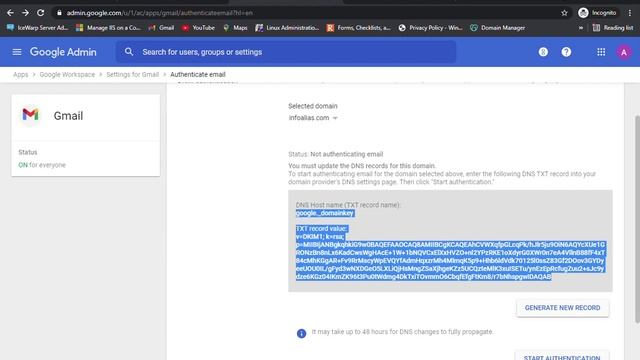Open the Manage IIS on a Co... bookmark
Screen dimensions: 640x360
pos(108,28)
